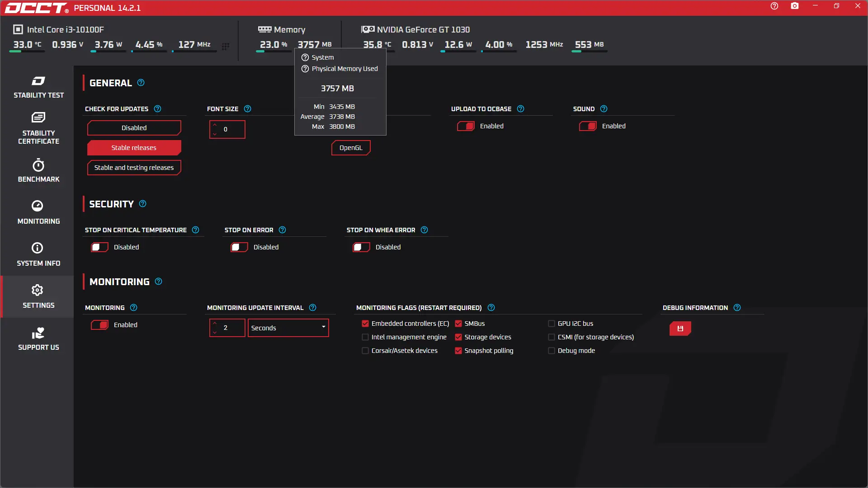Increase the font size stepper value
Image resolution: width=868 pixels, height=488 pixels.
pyautogui.click(x=215, y=125)
